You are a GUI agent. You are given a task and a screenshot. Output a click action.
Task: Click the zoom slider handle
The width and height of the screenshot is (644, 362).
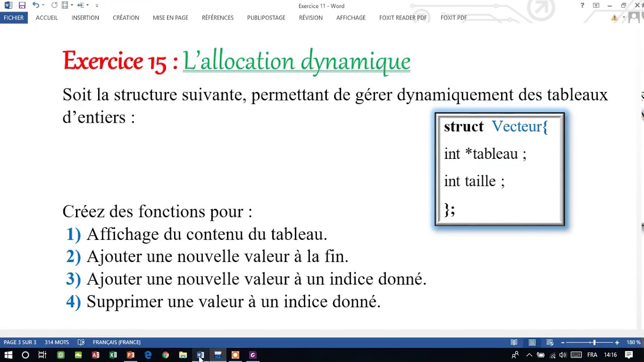594,342
